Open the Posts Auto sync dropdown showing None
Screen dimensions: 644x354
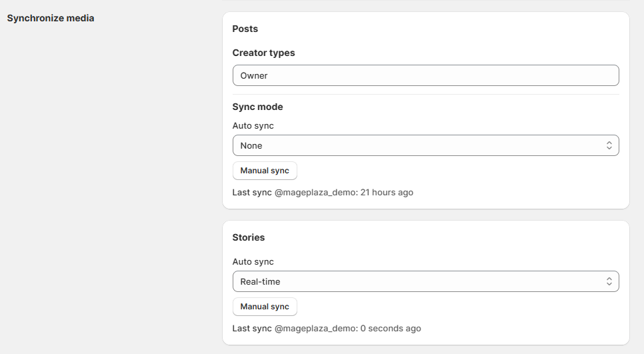425,145
